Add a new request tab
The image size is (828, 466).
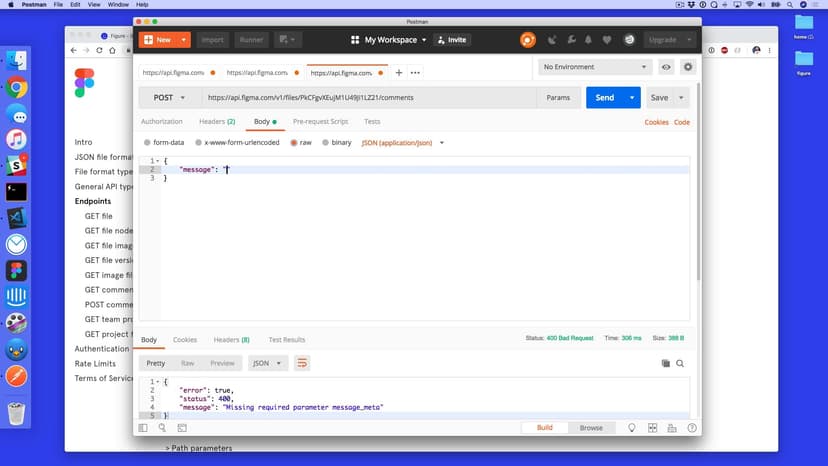click(399, 72)
